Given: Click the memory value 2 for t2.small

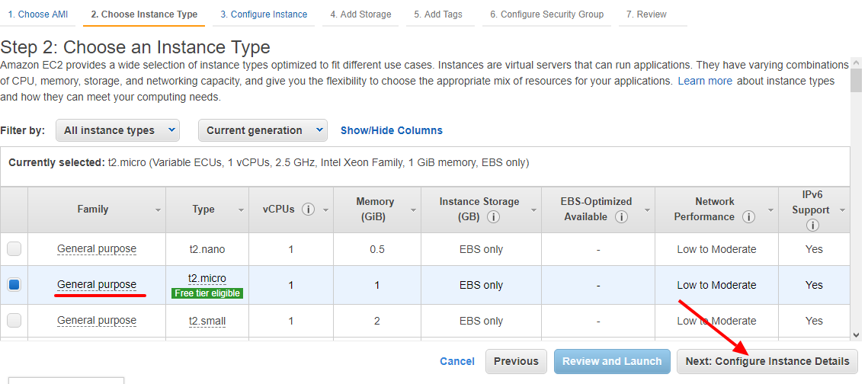Looking at the screenshot, I should [x=377, y=321].
